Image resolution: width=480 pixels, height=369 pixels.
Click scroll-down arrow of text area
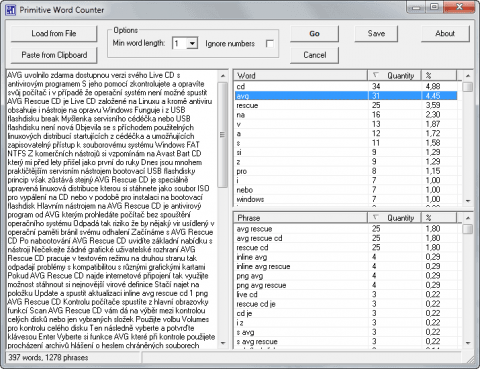click(223, 343)
